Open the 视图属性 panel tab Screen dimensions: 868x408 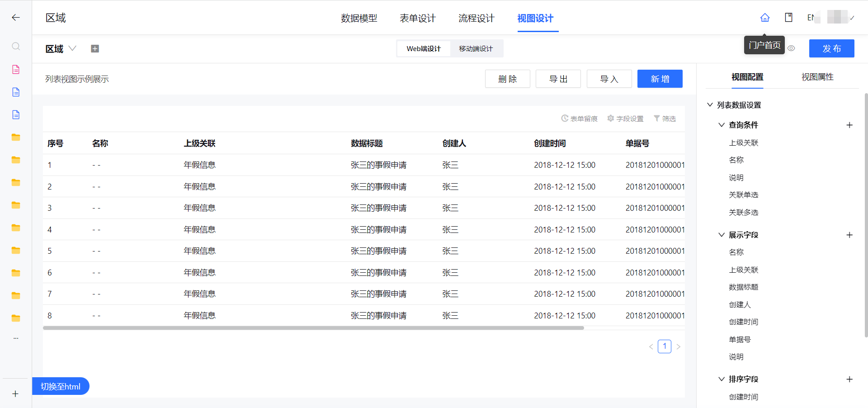[817, 77]
